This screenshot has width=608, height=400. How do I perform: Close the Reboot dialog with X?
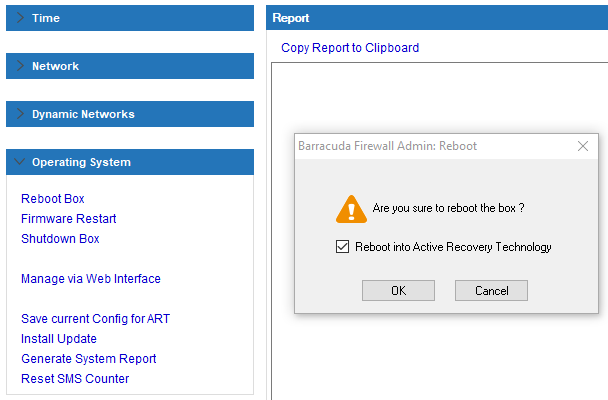pos(582,146)
